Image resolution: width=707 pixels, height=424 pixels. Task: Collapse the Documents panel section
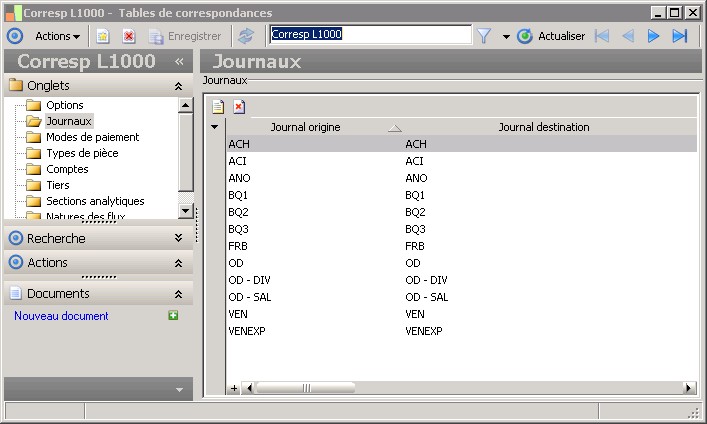[x=178, y=294]
